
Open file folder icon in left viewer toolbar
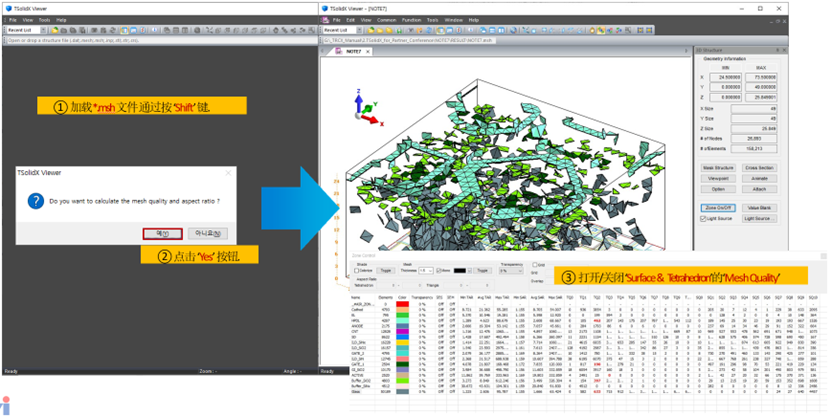(55, 30)
